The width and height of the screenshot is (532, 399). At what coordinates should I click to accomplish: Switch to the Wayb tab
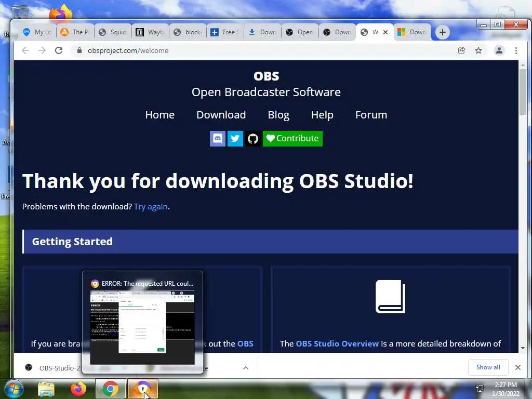point(150,32)
